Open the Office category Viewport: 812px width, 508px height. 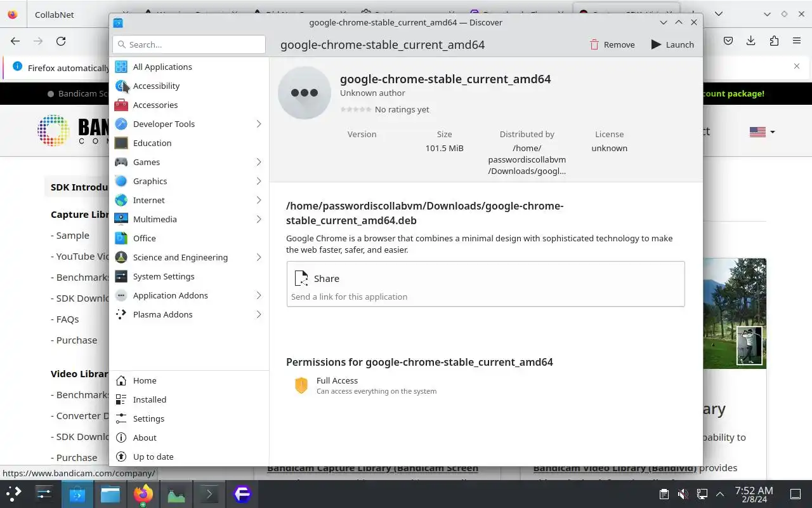click(x=189, y=238)
